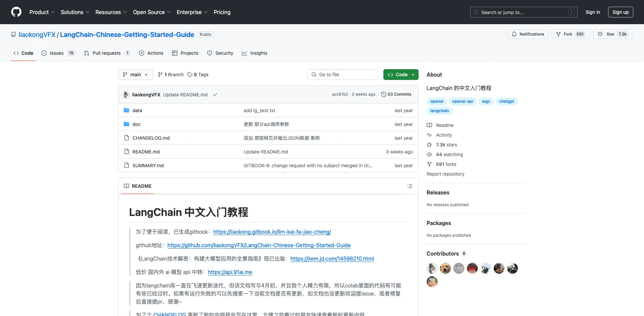Open the liaokong.gitbook.io link in README

[x=272, y=232]
